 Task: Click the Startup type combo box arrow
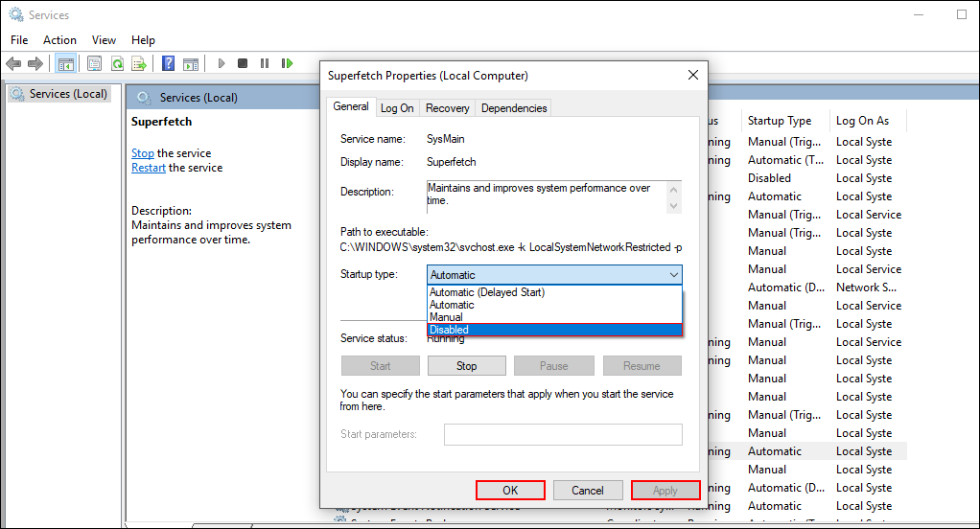(674, 275)
